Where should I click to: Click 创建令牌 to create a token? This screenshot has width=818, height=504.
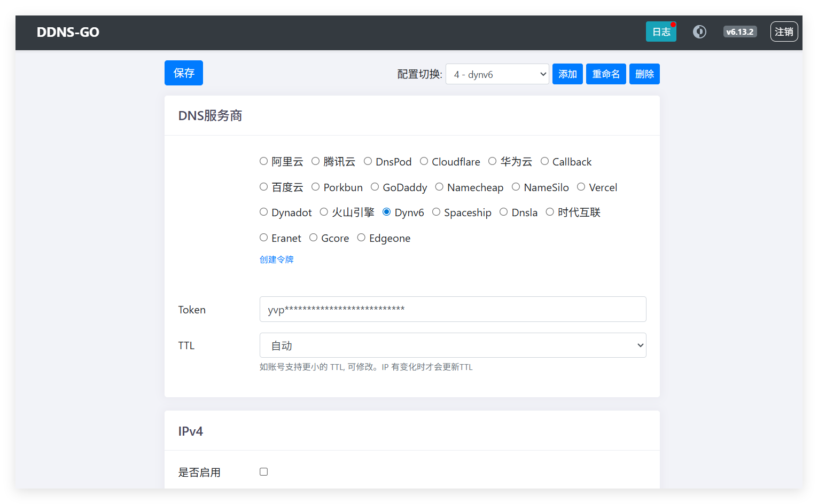pyautogui.click(x=276, y=259)
